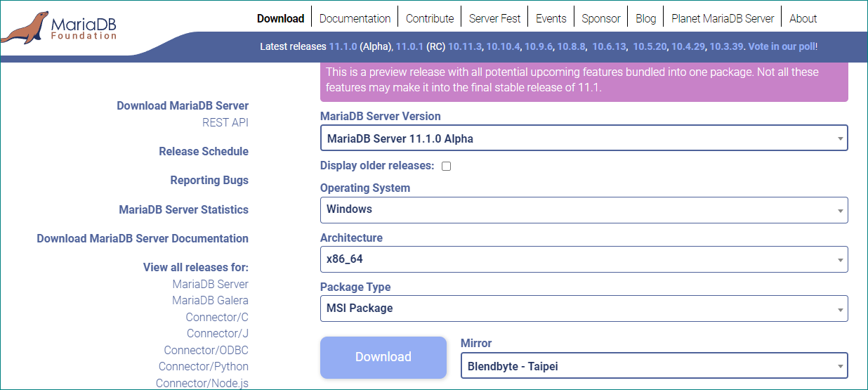The image size is (868, 390).
Task: Open the Server Fest menu item
Action: (x=494, y=18)
